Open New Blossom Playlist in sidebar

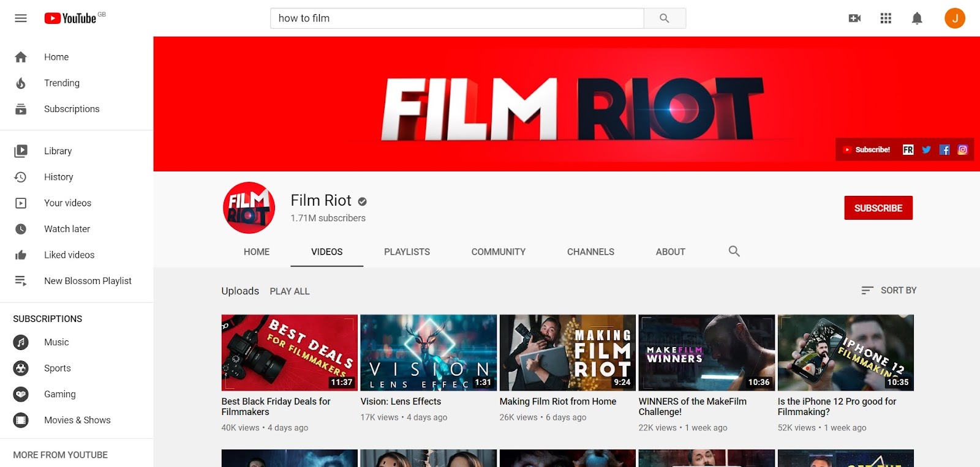[77, 281]
